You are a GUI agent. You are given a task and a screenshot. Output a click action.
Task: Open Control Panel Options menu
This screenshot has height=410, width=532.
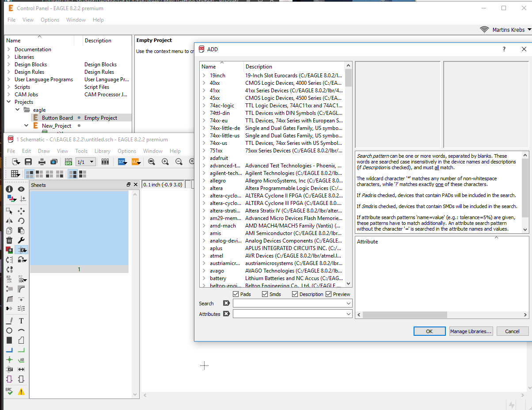tap(50, 20)
